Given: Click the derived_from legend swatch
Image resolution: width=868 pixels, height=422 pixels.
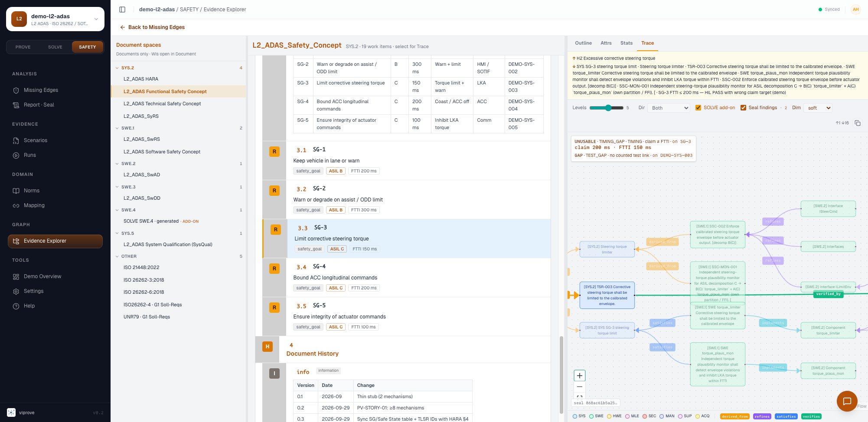Looking at the screenshot, I should (x=735, y=416).
